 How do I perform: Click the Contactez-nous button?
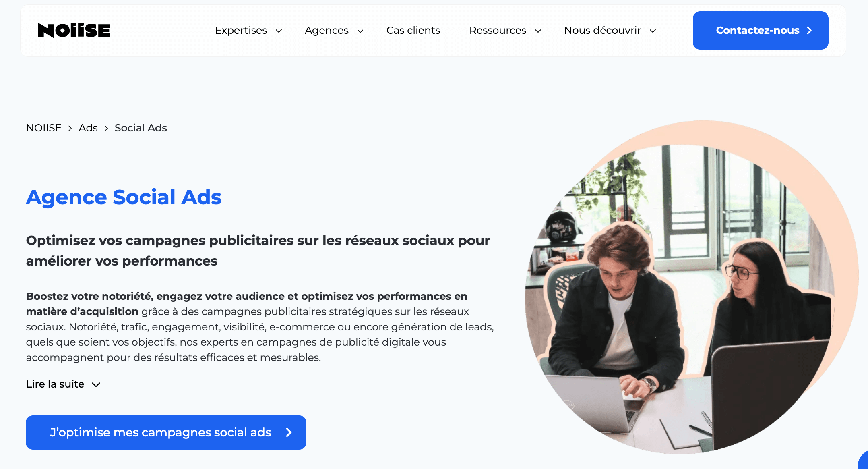tap(761, 31)
